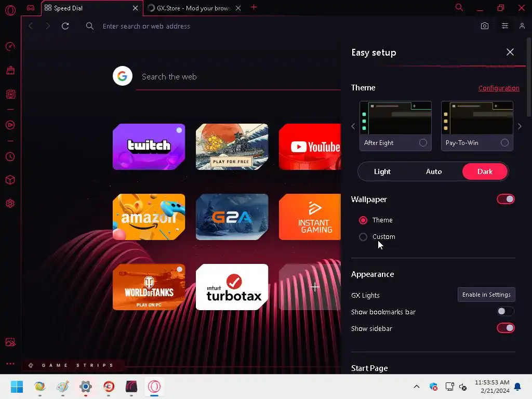Open Easy setup sliders icon
532x399 pixels.
505,26
